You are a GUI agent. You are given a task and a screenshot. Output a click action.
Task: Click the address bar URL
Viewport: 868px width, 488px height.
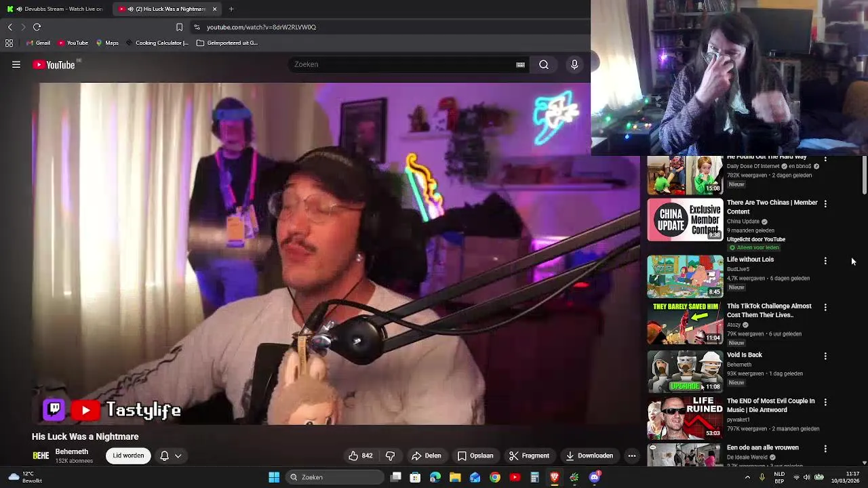pyautogui.click(x=261, y=27)
